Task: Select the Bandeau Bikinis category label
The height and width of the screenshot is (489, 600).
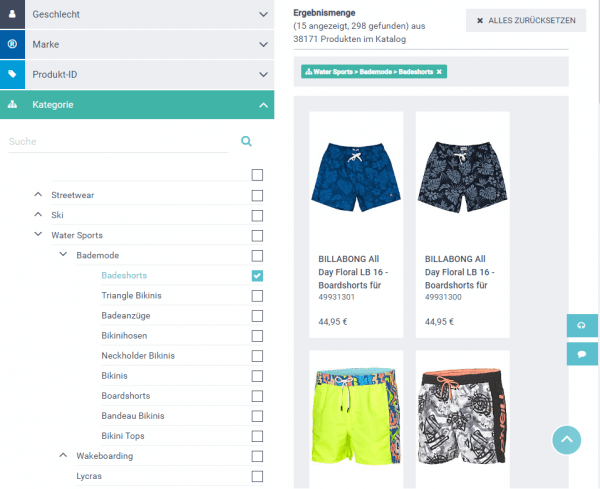Action: 133,416
